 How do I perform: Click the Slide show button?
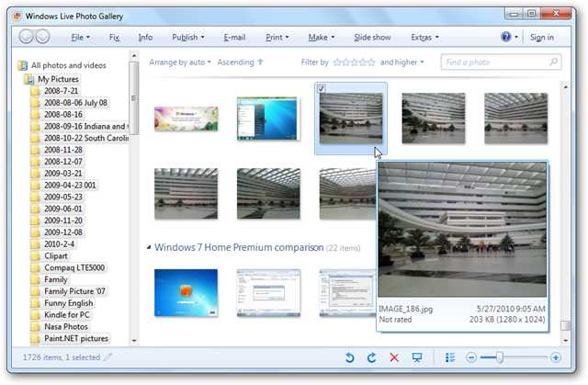(x=372, y=38)
